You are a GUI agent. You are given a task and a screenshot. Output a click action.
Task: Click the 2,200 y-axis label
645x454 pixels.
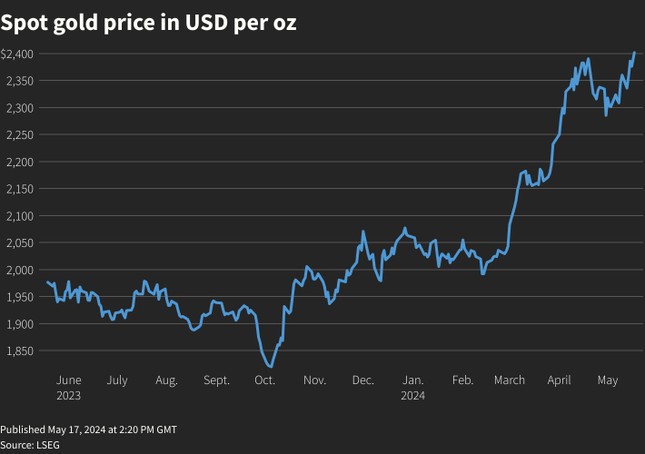pyautogui.click(x=20, y=162)
